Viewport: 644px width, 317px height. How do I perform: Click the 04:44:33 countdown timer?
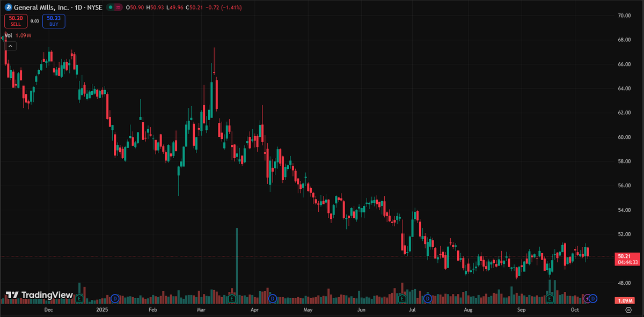pos(627,262)
